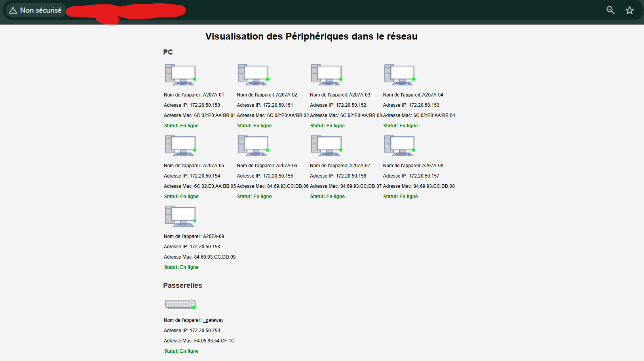Screen dimensions: 644x361
Task: Click the _gateway router icon
Action: (180, 304)
